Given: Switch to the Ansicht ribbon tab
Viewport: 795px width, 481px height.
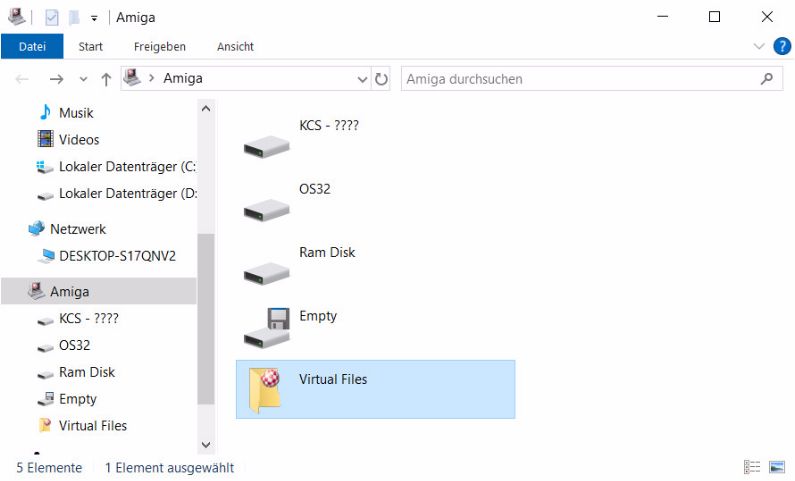Looking at the screenshot, I should point(235,47).
